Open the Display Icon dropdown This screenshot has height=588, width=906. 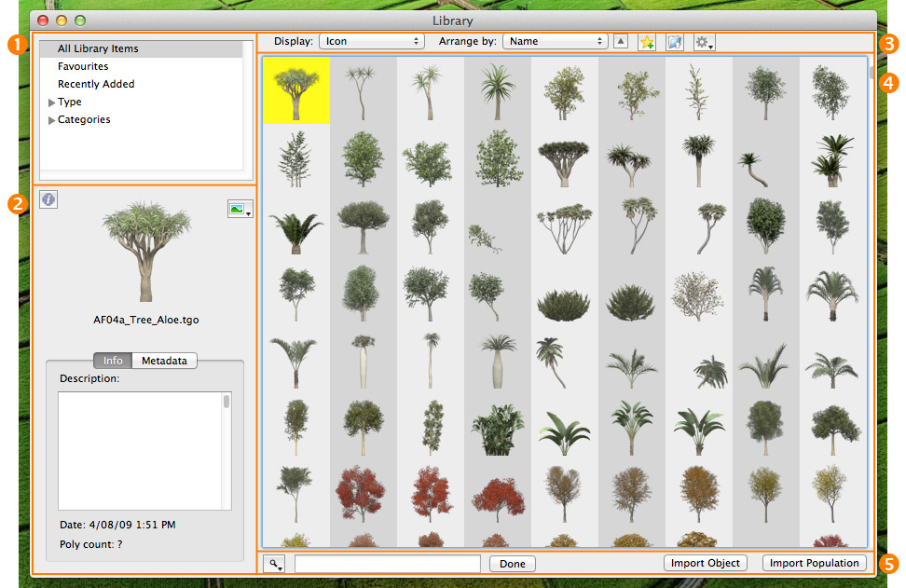pos(372,42)
